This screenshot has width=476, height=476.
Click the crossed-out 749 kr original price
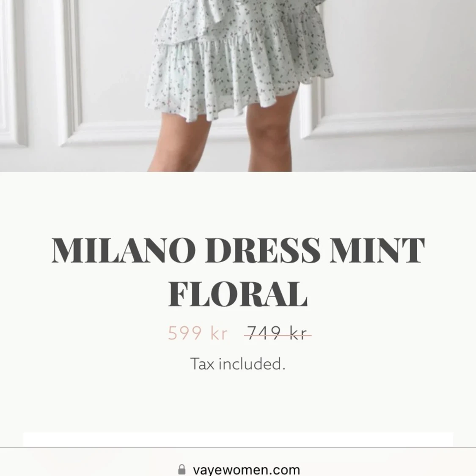click(278, 333)
